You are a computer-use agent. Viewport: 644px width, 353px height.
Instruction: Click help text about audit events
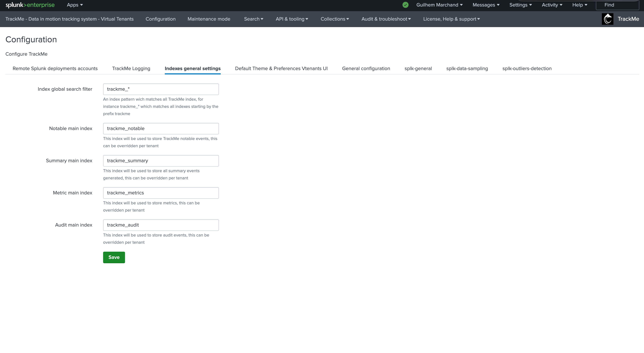tap(156, 239)
